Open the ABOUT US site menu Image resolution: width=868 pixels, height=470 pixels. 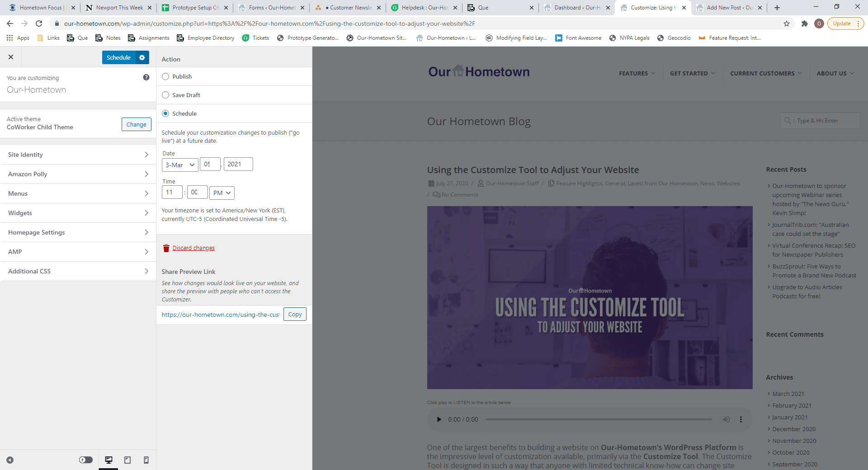tap(835, 73)
